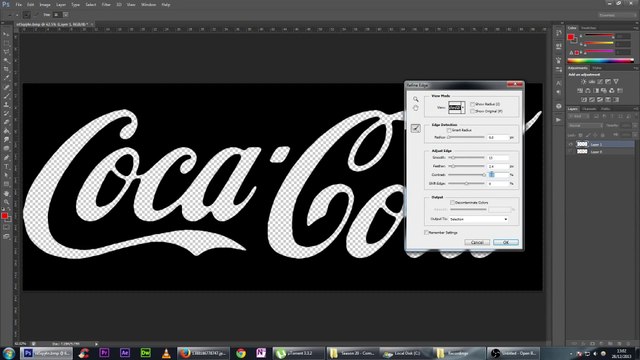Add a Vibrance adjustment
The width and height of the screenshot is (640, 360).
click(x=616, y=82)
